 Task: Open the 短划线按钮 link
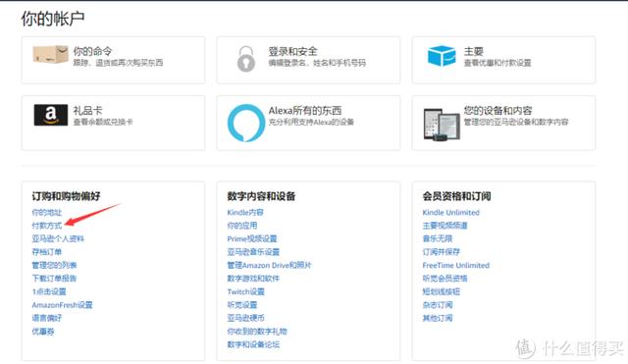click(441, 291)
